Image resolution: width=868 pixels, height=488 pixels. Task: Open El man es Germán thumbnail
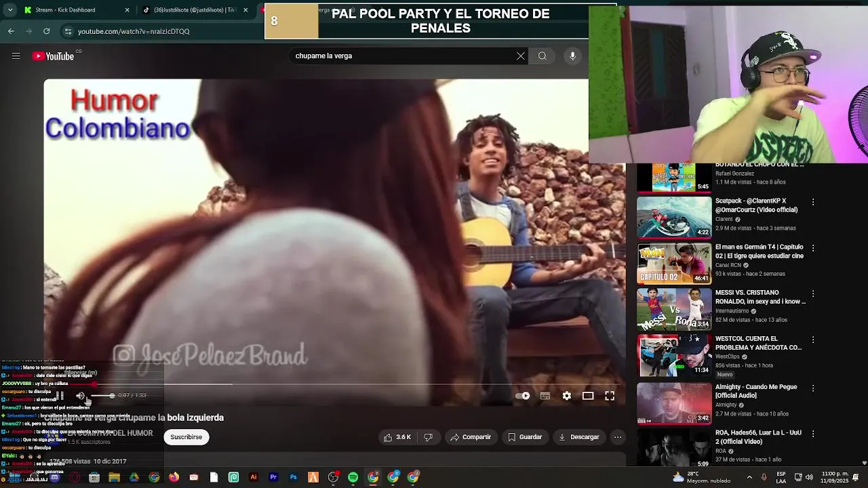point(674,264)
